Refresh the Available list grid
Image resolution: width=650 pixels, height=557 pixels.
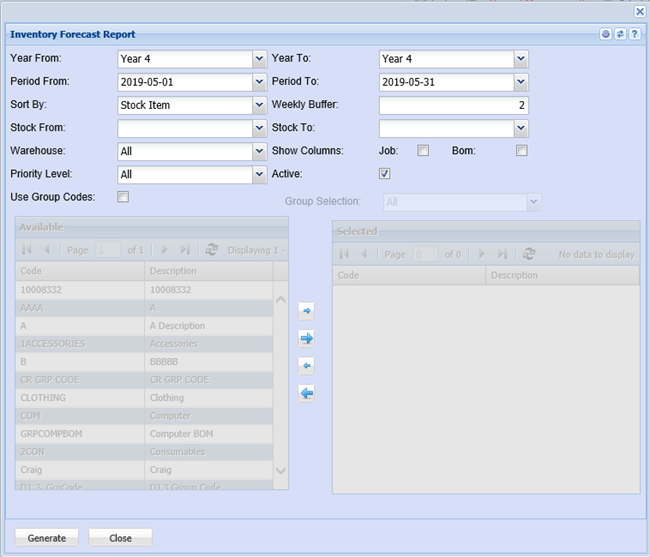click(211, 250)
